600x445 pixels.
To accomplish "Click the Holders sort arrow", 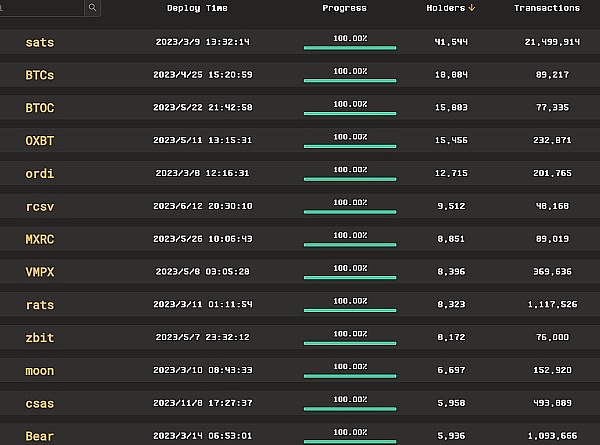I will point(471,8).
